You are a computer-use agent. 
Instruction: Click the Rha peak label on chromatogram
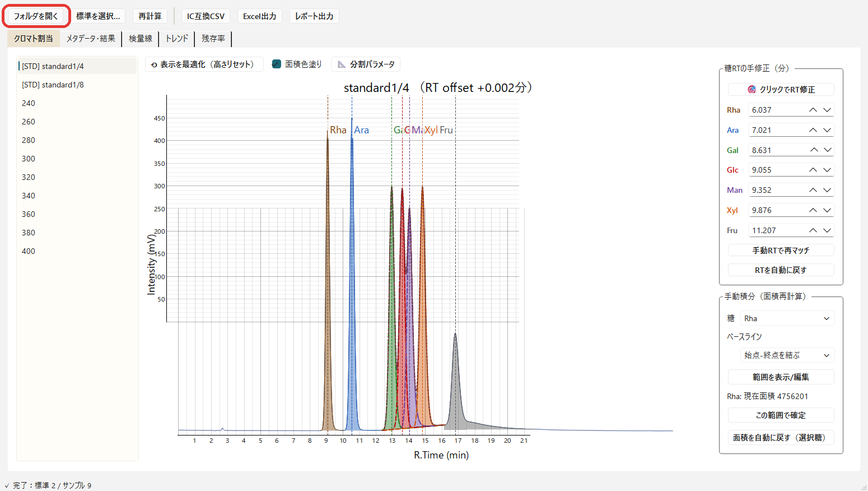click(338, 130)
